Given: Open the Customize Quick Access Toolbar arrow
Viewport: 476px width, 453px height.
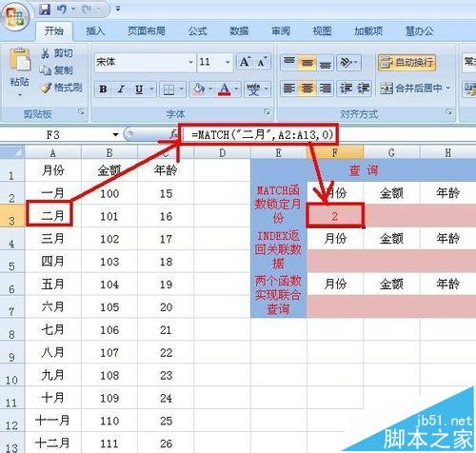Looking at the screenshot, I should pos(118,10).
